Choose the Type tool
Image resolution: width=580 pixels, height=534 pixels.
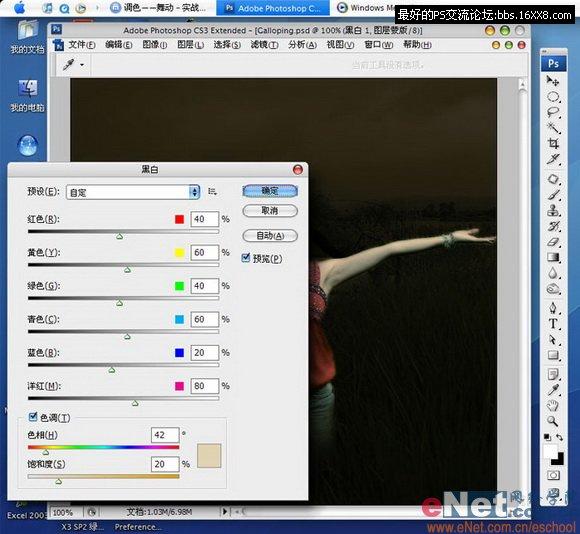[x=553, y=324]
